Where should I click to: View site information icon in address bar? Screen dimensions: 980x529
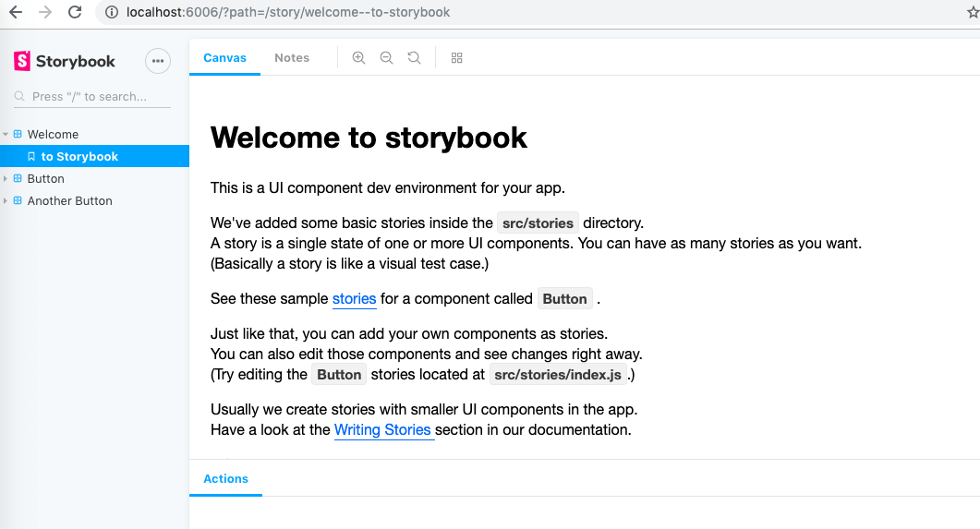[x=112, y=12]
